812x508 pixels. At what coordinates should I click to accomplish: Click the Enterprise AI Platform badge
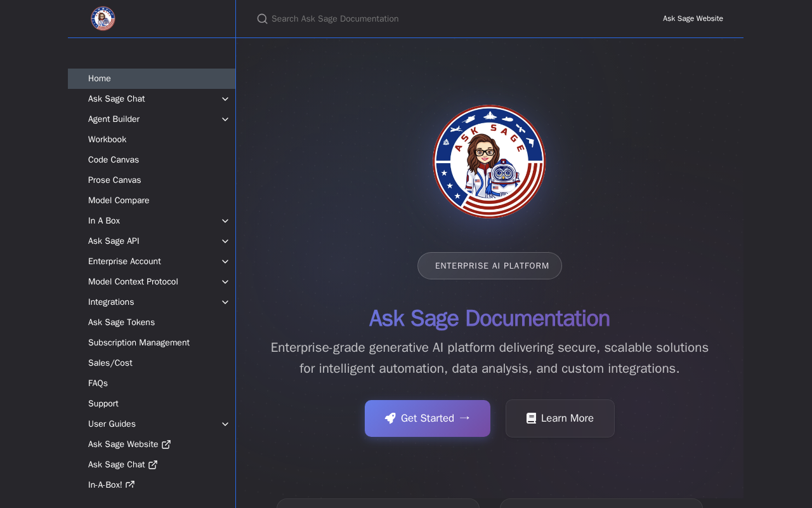(x=490, y=265)
